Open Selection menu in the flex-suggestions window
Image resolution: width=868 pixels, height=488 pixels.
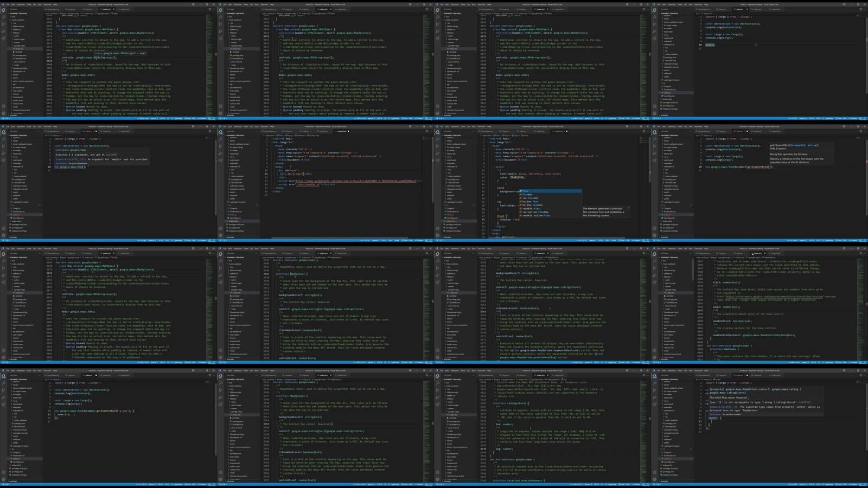pos(455,126)
